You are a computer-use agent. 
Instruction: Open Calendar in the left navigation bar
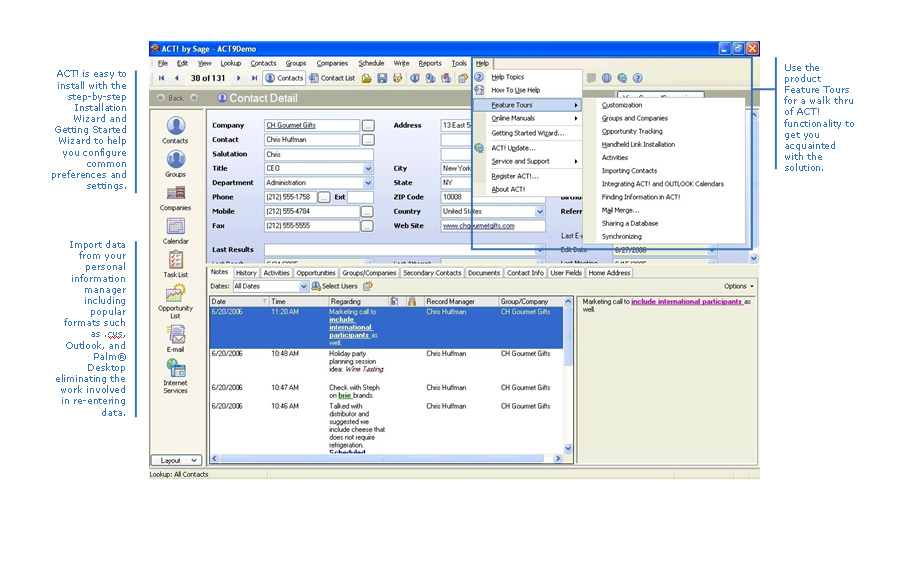click(x=175, y=231)
